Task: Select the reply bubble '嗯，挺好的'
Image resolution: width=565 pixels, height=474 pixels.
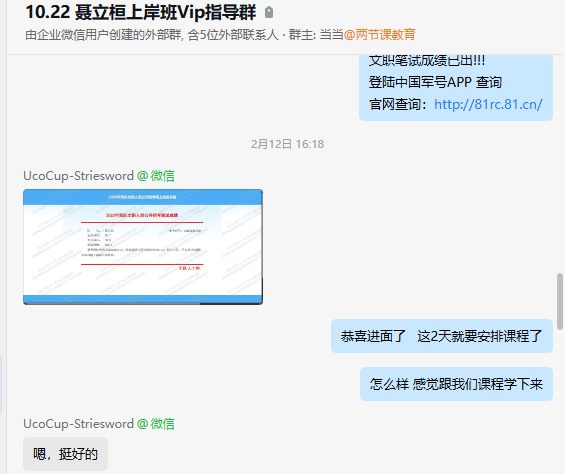Action: pos(66,454)
